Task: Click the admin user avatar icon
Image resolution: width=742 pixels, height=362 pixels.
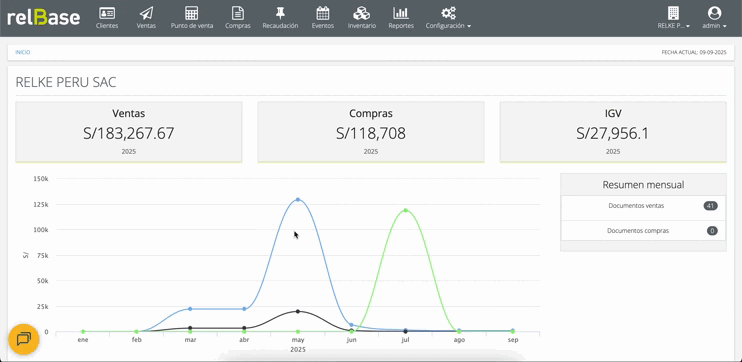Action: tap(714, 13)
